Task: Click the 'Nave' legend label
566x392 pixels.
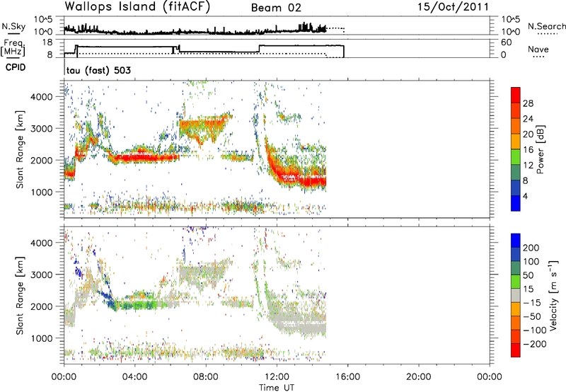Action: point(538,49)
